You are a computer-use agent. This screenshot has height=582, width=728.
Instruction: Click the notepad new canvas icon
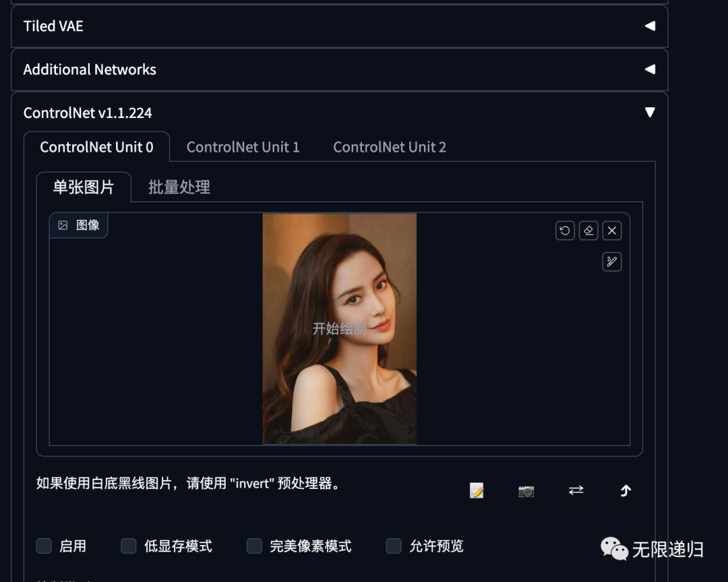pyautogui.click(x=477, y=490)
